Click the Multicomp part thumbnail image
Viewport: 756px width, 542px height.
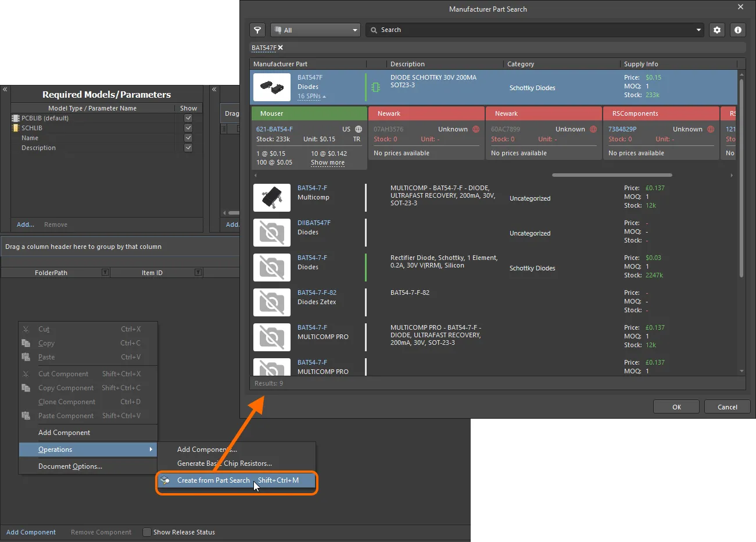(271, 197)
